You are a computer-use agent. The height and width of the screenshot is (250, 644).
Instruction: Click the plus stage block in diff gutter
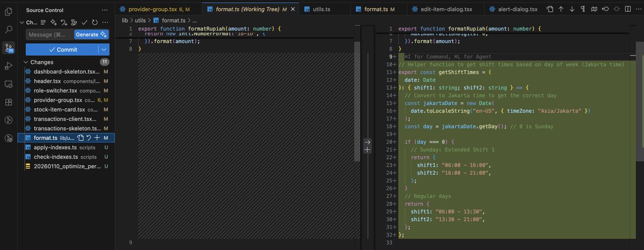click(368, 150)
